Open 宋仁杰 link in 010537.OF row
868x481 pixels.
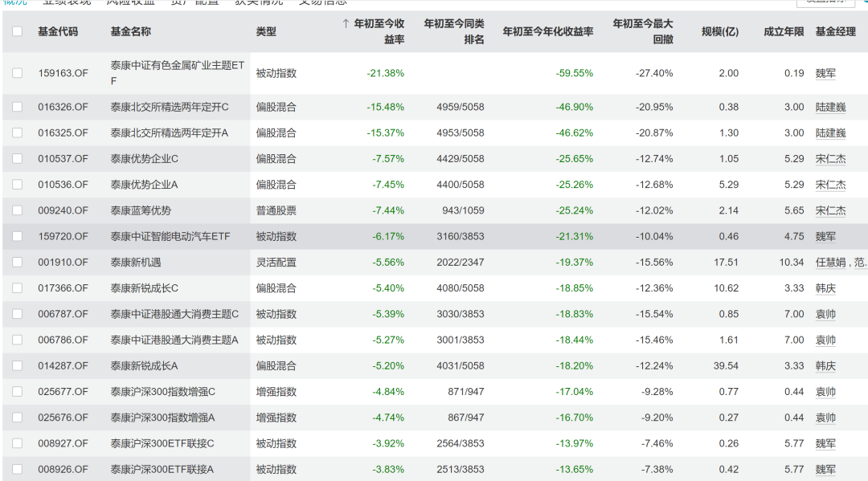(830, 159)
